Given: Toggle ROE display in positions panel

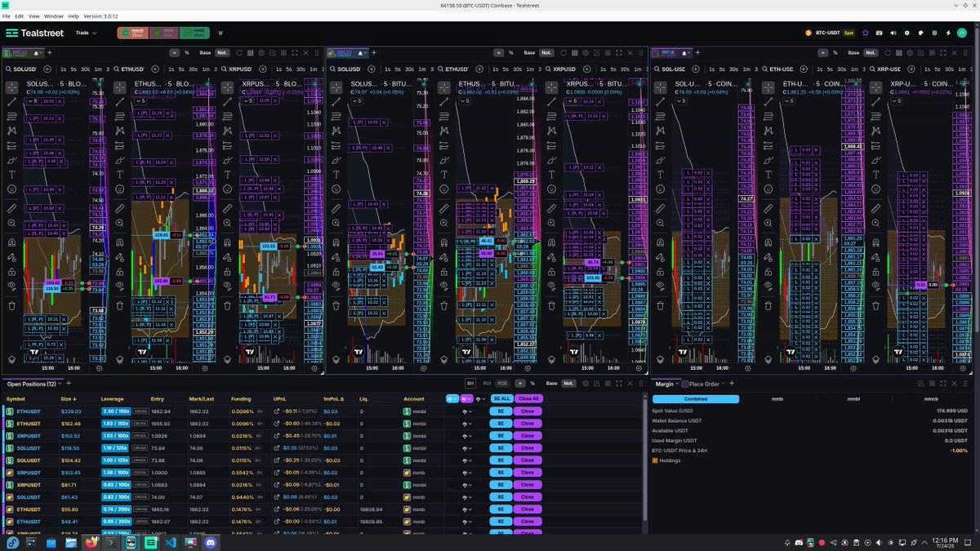Looking at the screenshot, I should coord(502,383).
